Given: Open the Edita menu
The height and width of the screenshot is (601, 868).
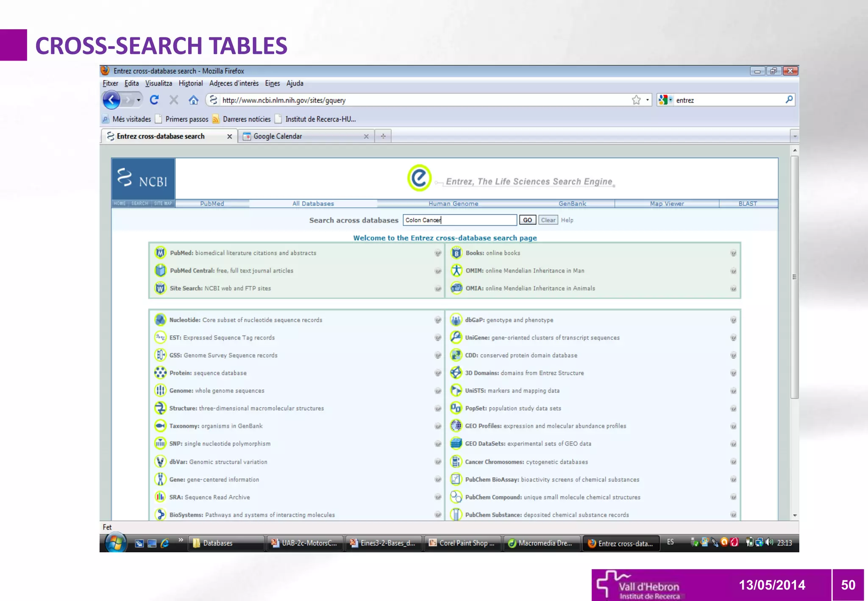Looking at the screenshot, I should [131, 83].
